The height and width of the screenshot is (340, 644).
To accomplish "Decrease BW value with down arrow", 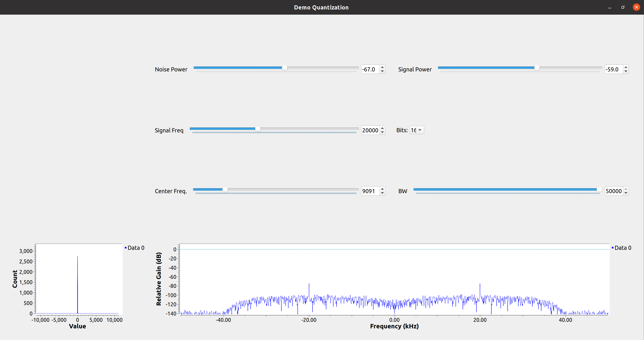I will [626, 193].
